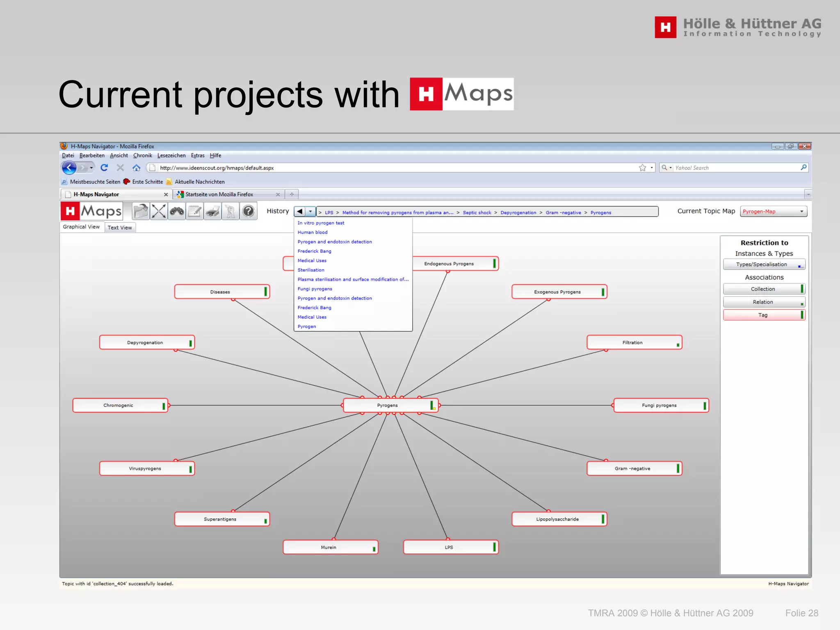Image resolution: width=840 pixels, height=630 pixels.
Task: Toggle the Relation association restriction
Action: tap(764, 302)
